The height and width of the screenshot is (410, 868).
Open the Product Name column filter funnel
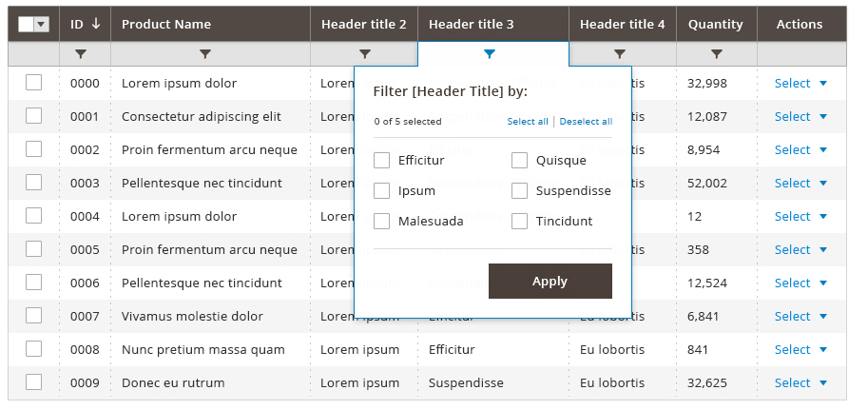point(205,54)
